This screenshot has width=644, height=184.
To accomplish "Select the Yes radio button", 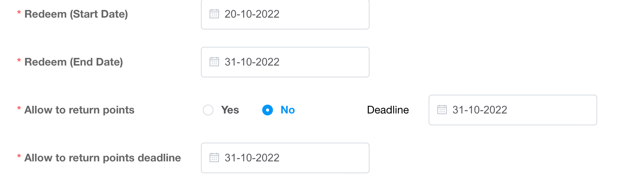I will pos(208,110).
